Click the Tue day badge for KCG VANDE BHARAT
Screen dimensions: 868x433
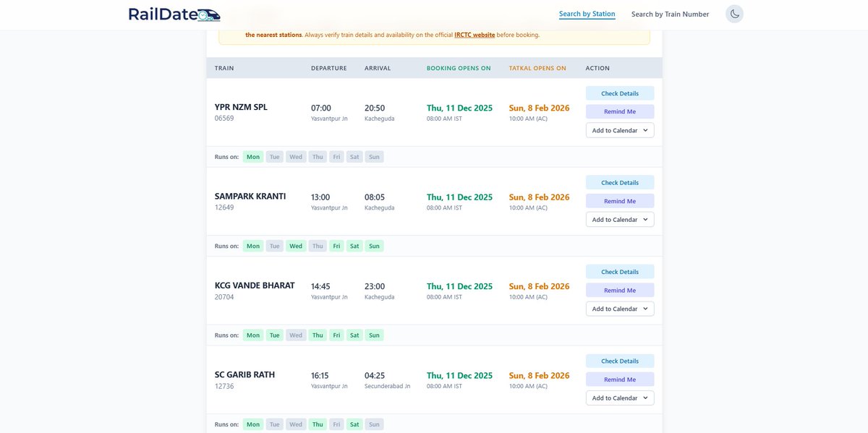coord(275,335)
